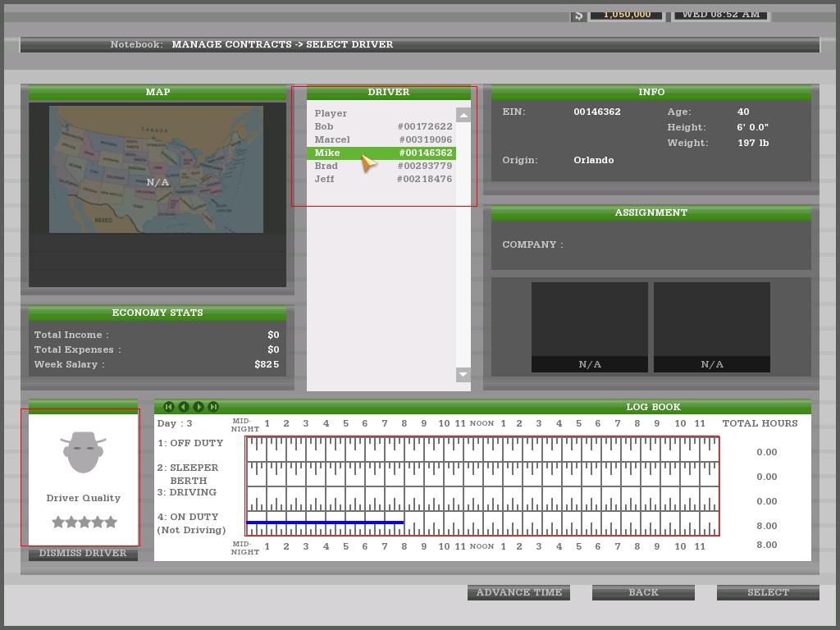This screenshot has height=630, width=840.
Task: Confirm driver with the Select button
Action: (x=768, y=592)
